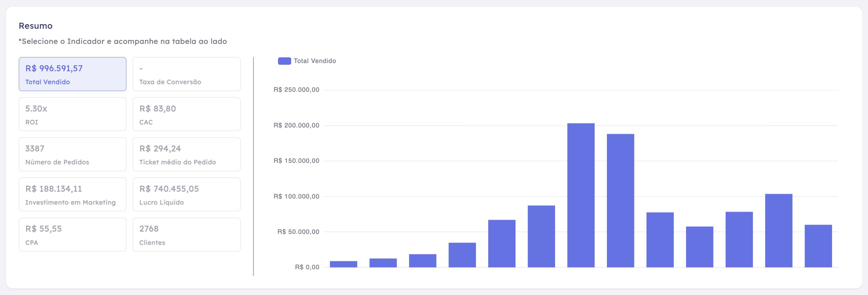Click the Selecione o Indicador instruction text
Screen dimensions: 868x295
123,42
